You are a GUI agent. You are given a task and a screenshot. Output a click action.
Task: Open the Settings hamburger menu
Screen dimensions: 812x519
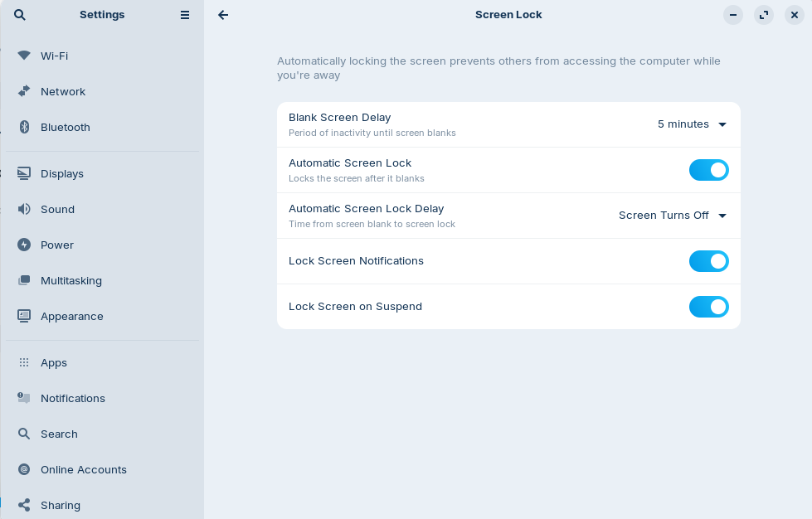[x=185, y=15]
